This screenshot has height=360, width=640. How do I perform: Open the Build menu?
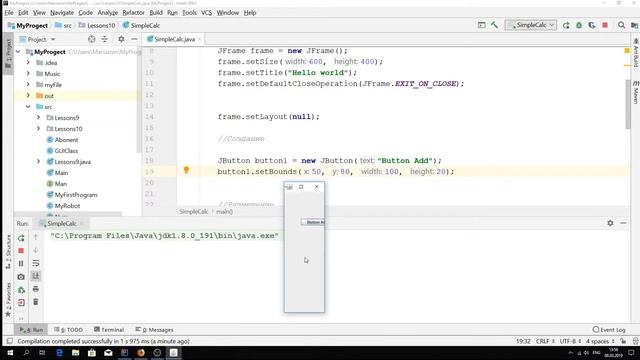click(x=156, y=13)
